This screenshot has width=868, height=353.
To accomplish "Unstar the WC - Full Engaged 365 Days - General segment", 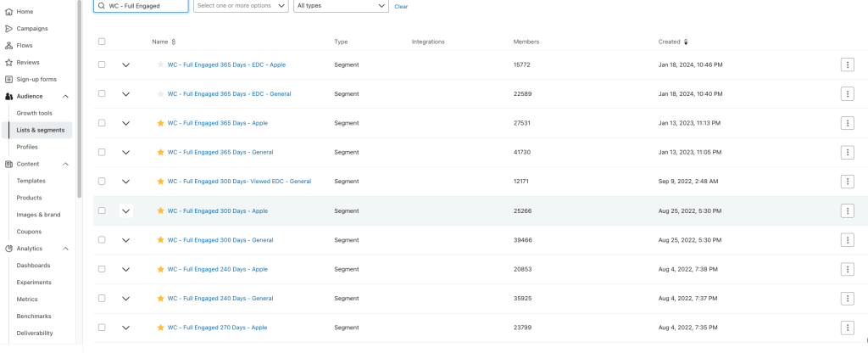I will coord(160,152).
